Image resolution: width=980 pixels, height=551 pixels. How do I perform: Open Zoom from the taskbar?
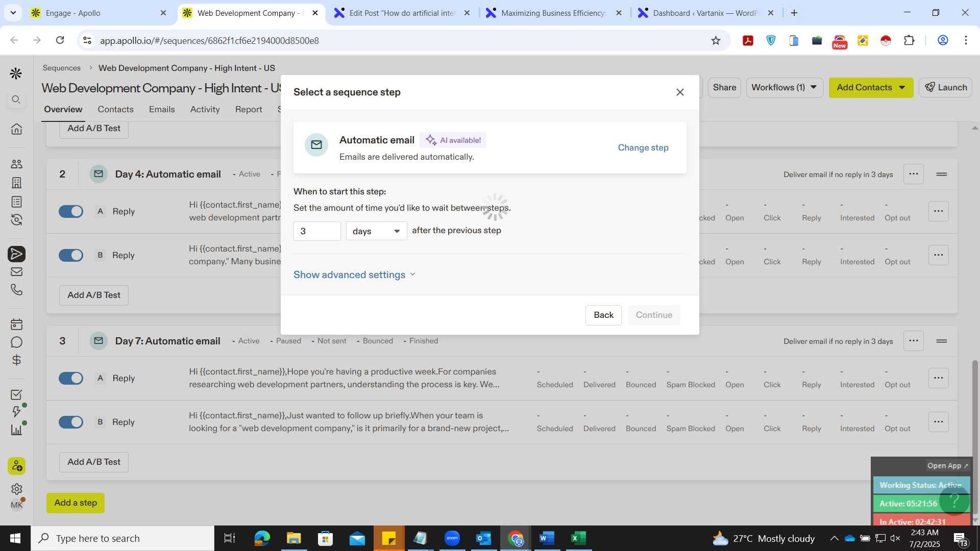[x=452, y=538]
